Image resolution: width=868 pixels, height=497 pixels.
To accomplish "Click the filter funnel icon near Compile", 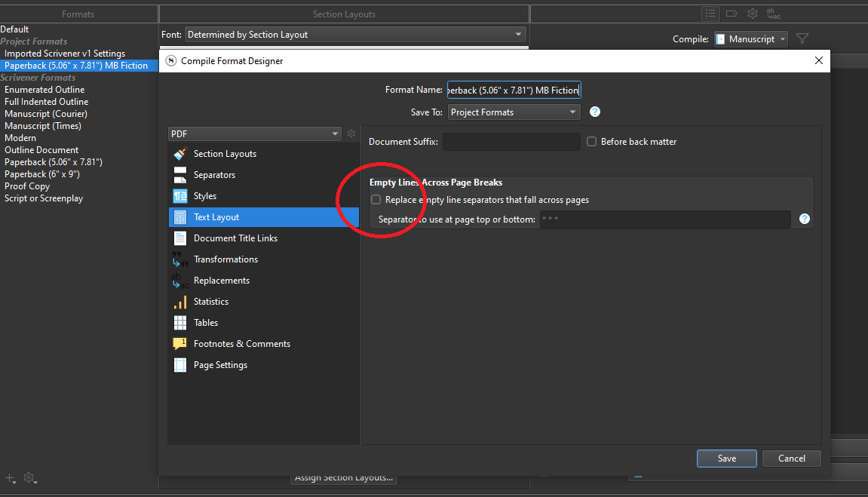I will 802,38.
